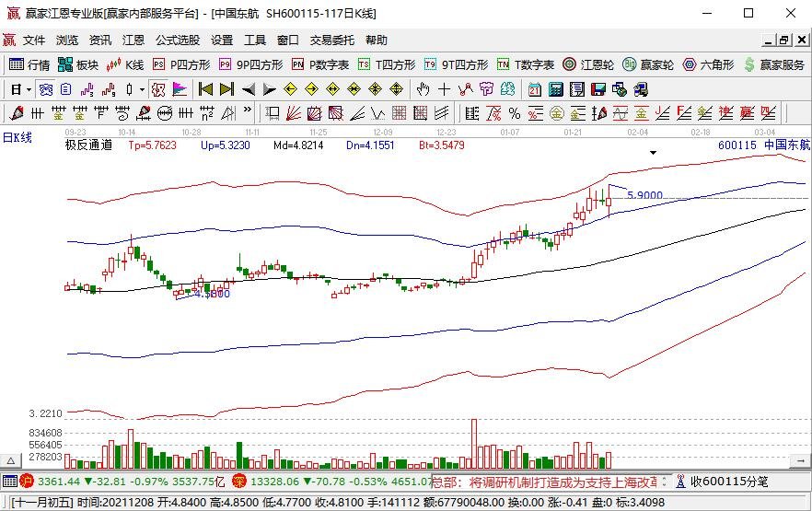The width and height of the screenshot is (812, 511).
Task: Open the P四方形 tool
Action: [181, 64]
